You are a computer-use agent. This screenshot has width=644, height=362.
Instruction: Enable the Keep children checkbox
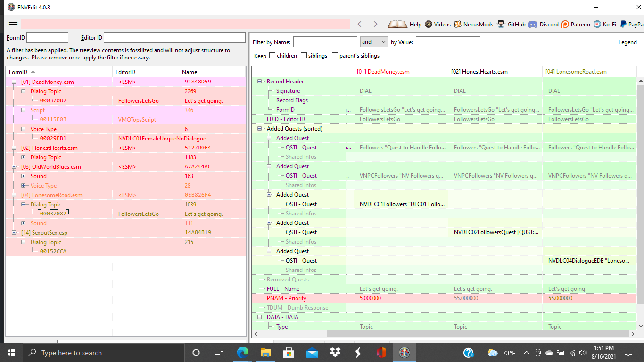(x=272, y=56)
